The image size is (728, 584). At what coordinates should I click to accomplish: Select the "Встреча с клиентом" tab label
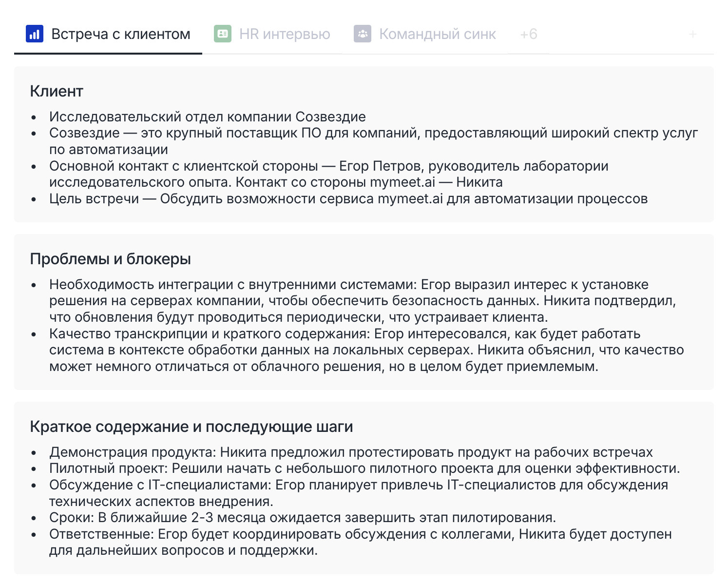120,34
